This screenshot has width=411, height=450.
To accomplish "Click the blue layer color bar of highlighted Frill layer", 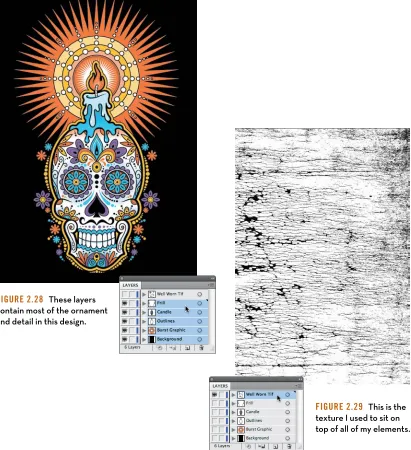I will coord(137,303).
